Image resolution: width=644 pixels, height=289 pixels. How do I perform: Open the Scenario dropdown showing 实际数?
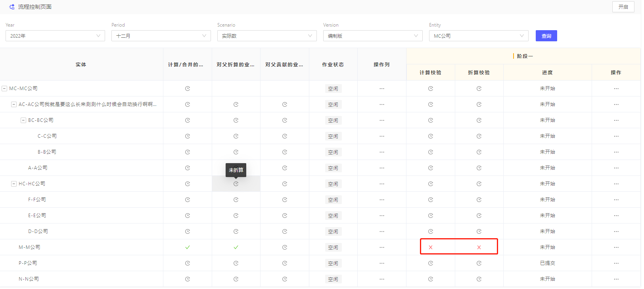pyautogui.click(x=267, y=36)
